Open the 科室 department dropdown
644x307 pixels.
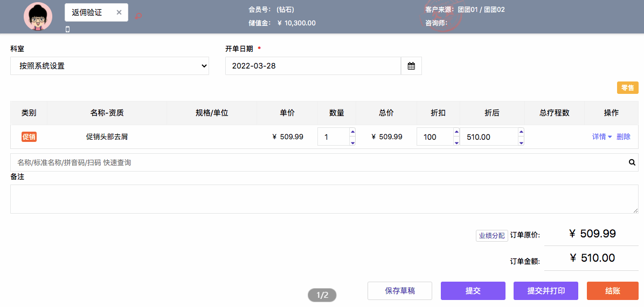coord(109,66)
